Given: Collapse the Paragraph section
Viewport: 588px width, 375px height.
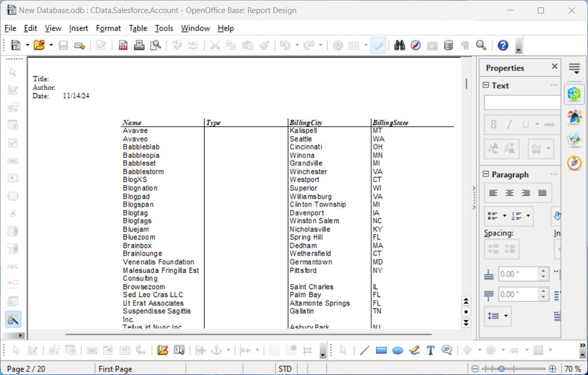Looking at the screenshot, I should click(485, 174).
